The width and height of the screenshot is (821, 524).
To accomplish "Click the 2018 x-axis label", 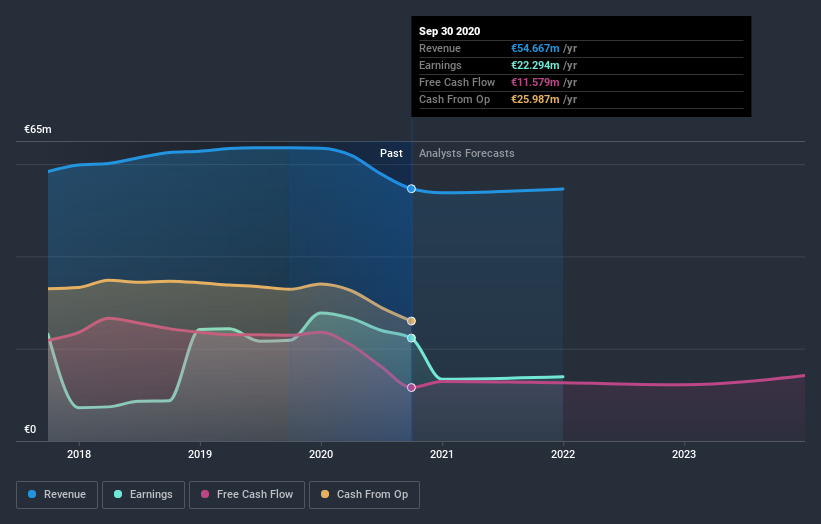I will pyautogui.click(x=79, y=454).
